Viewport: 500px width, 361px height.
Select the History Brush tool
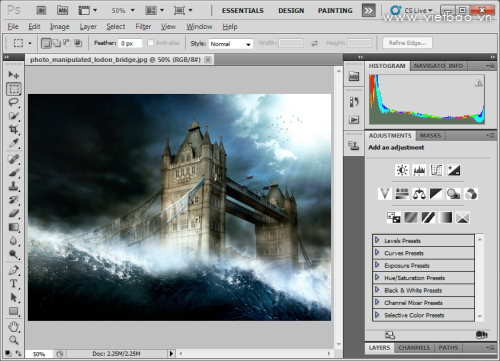pyautogui.click(x=13, y=200)
